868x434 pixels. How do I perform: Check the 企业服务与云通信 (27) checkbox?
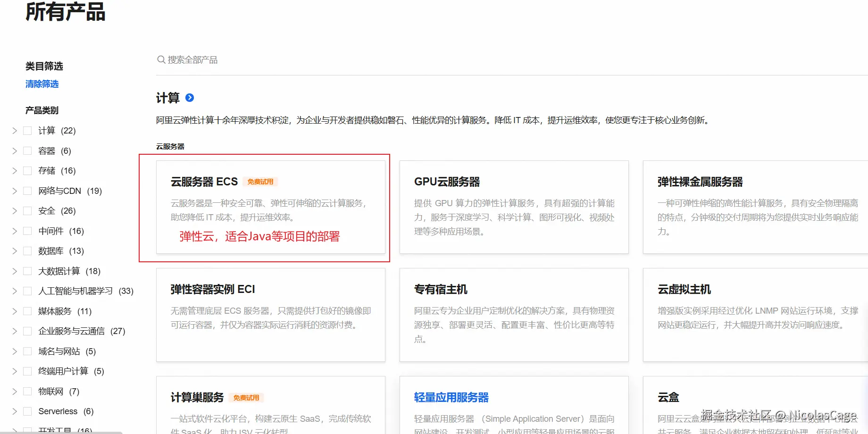[27, 331]
